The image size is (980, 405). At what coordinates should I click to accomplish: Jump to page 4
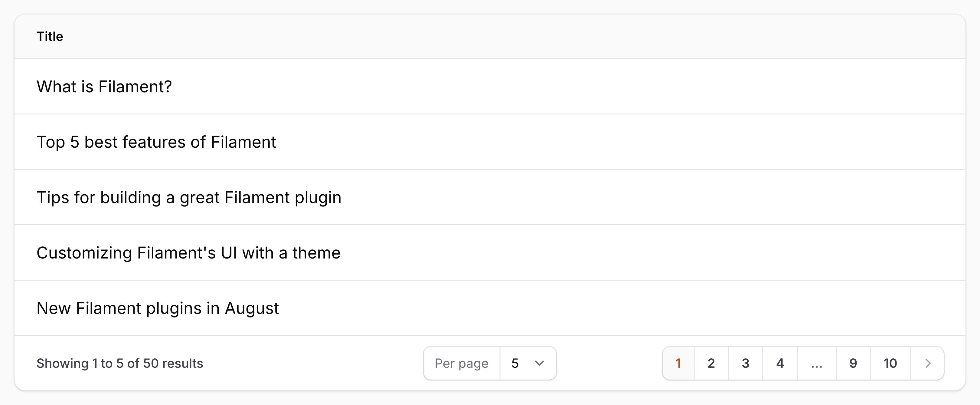point(780,363)
